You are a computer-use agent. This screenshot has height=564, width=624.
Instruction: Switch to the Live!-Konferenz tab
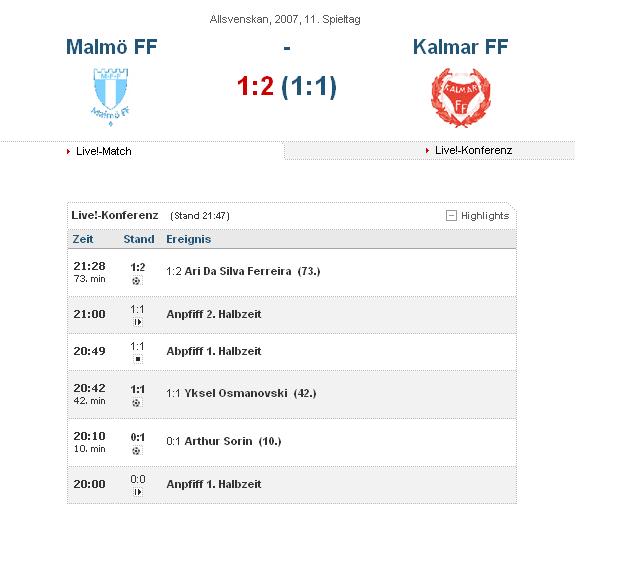(x=473, y=150)
